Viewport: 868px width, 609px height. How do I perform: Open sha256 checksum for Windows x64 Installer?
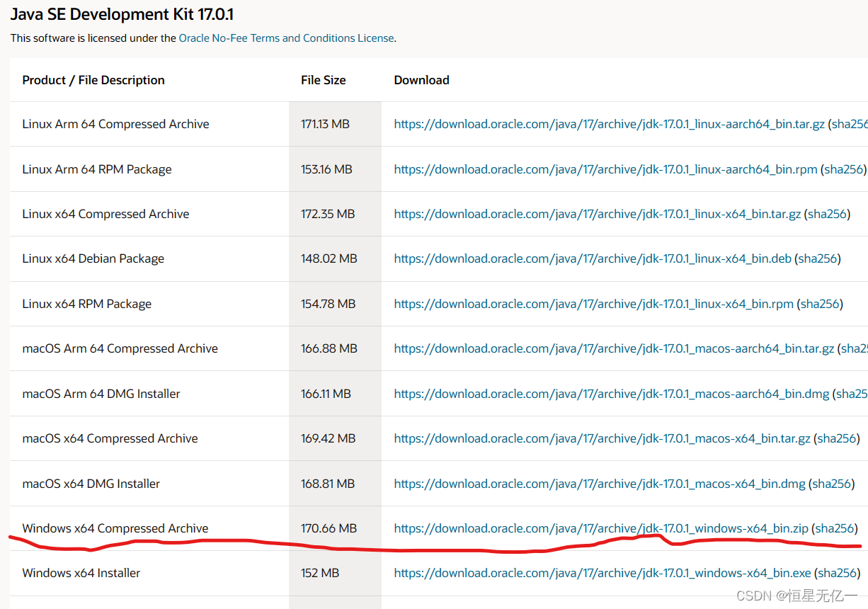coord(837,572)
